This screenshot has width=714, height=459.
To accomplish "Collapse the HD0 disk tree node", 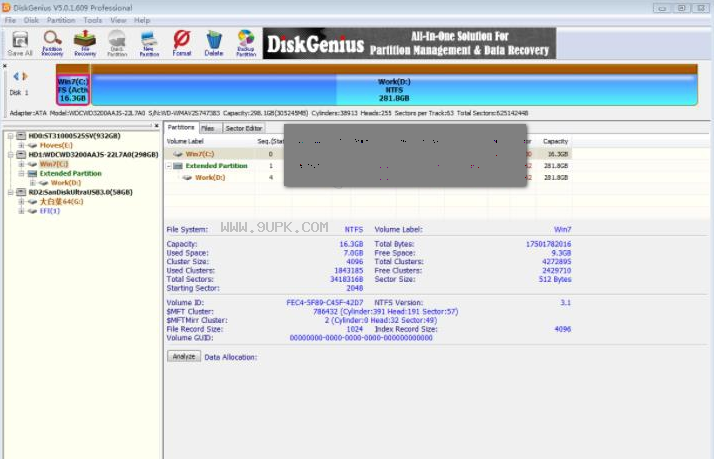I will click(10, 136).
